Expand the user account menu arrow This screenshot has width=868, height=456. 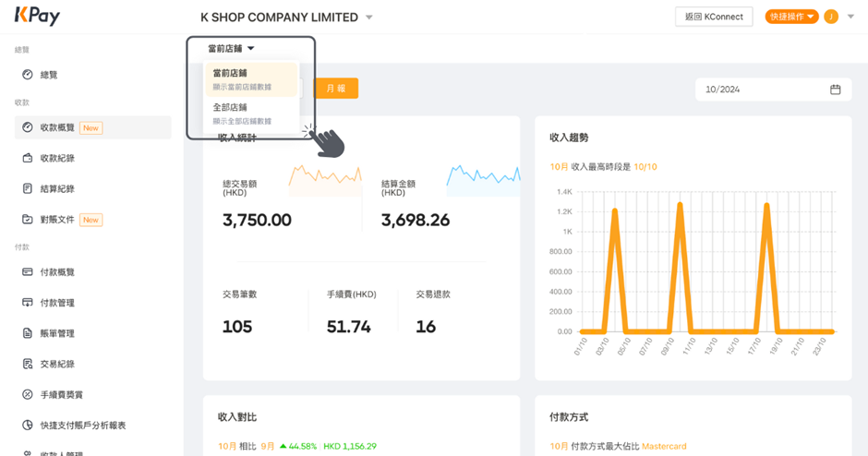pyautogui.click(x=850, y=17)
